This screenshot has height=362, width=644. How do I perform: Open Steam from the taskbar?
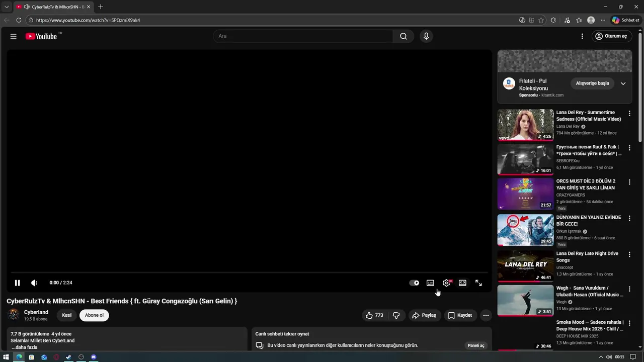[68, 357]
